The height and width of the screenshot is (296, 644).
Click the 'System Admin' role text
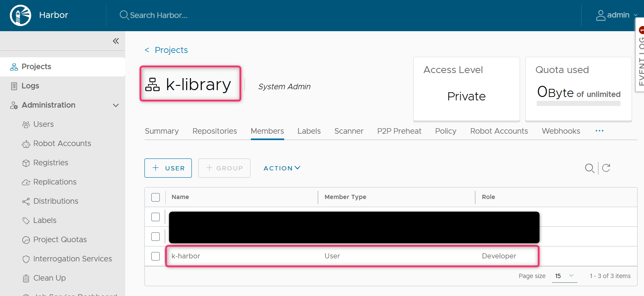coord(284,87)
